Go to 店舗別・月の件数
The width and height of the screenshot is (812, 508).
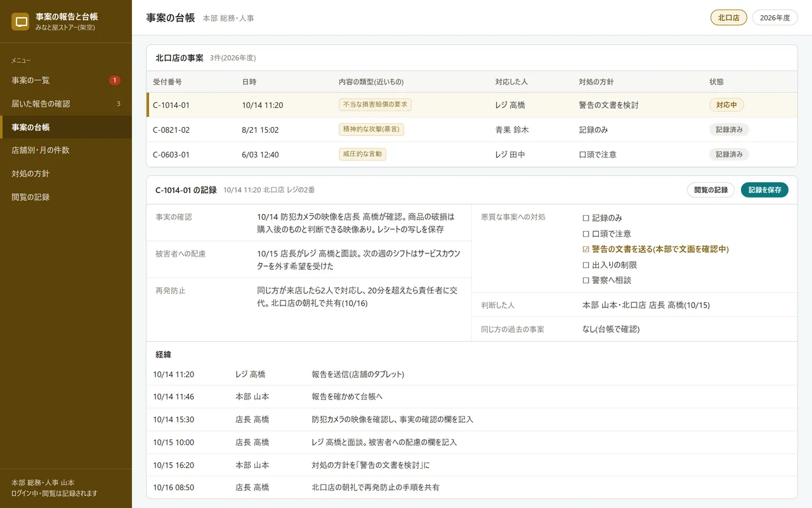coord(66,150)
